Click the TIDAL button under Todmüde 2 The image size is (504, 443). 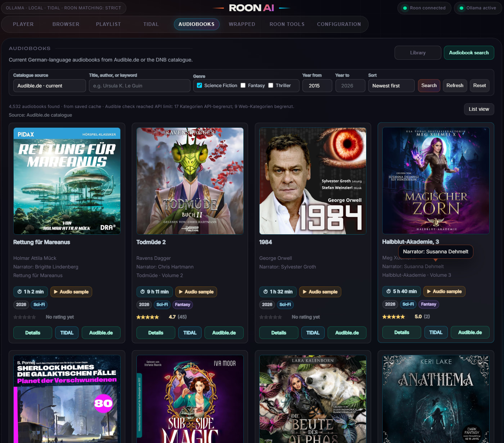[190, 333]
